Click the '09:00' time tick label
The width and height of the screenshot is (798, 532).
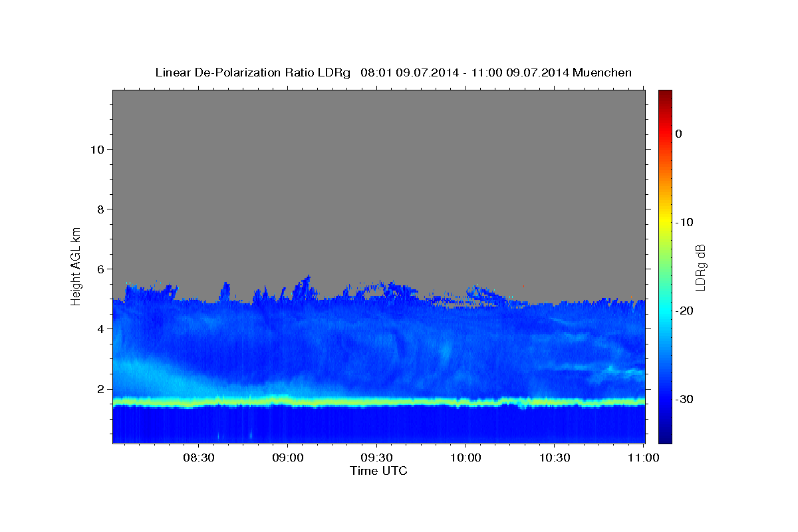coord(288,458)
